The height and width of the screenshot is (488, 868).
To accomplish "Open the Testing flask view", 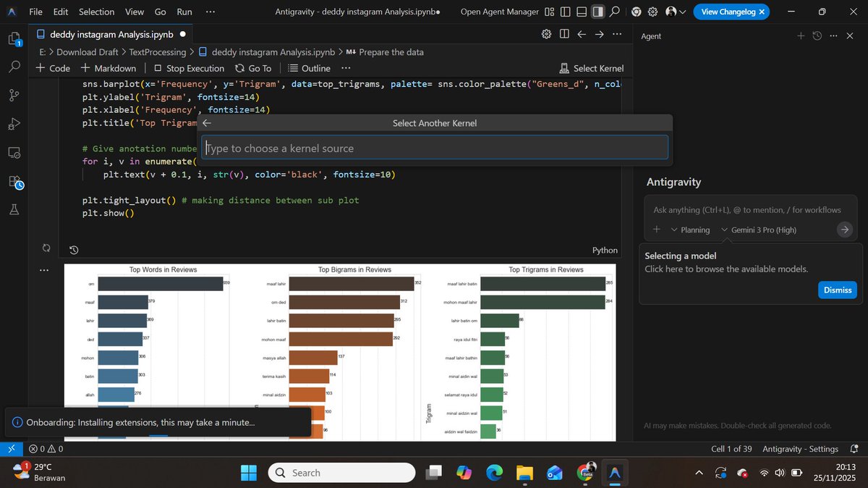I will (14, 210).
